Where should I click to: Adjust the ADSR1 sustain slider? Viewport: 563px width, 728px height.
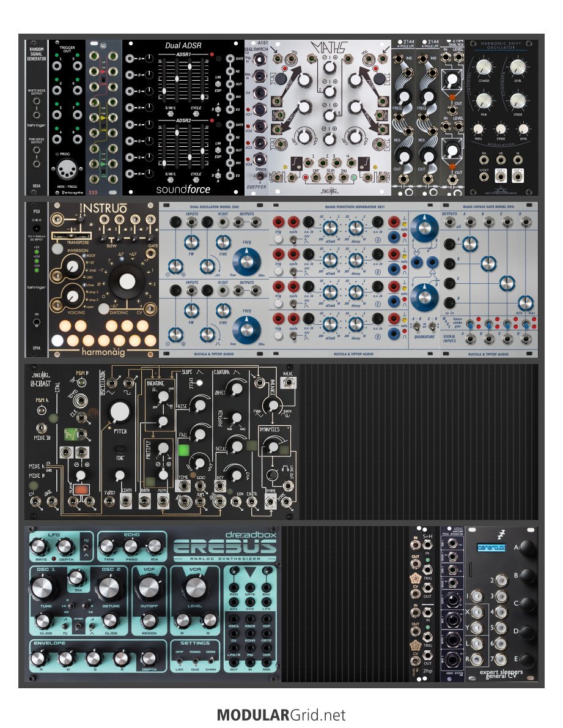[x=190, y=67]
